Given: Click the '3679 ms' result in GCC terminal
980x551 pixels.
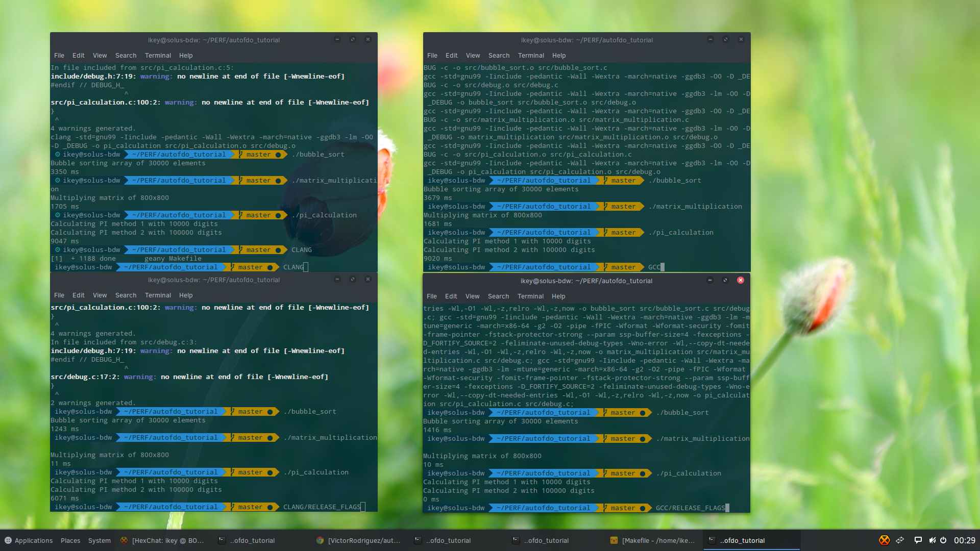Looking at the screenshot, I should [x=438, y=198].
